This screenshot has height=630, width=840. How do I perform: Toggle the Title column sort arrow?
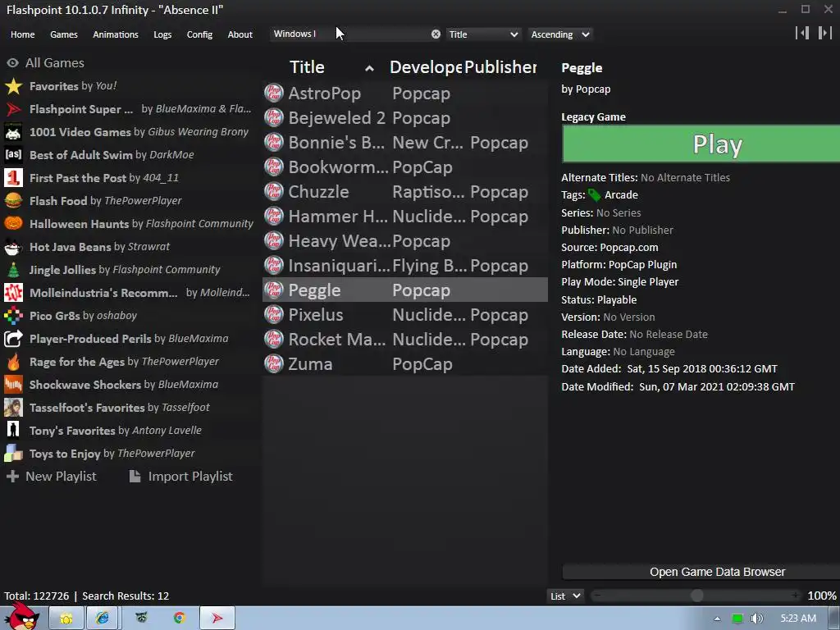coord(369,68)
